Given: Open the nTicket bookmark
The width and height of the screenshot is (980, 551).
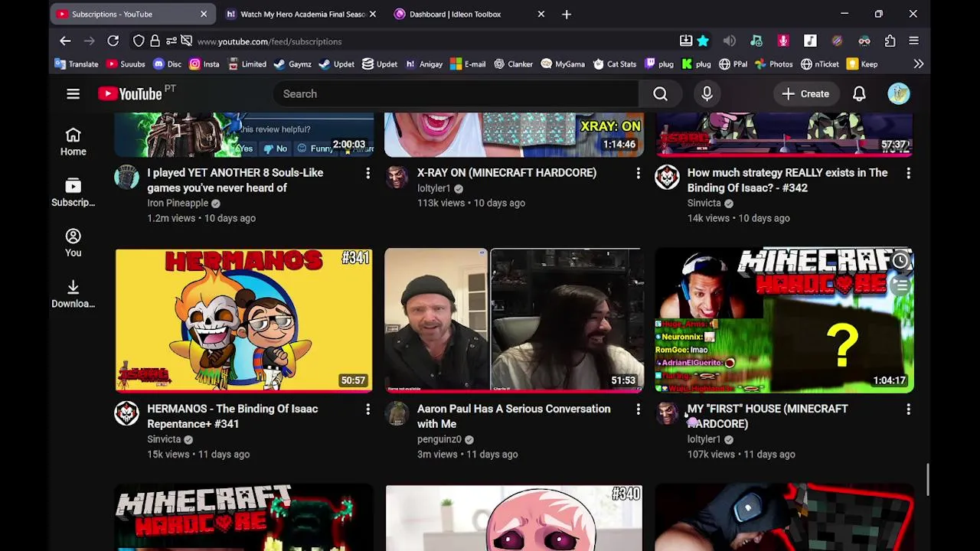Looking at the screenshot, I should click(x=819, y=64).
